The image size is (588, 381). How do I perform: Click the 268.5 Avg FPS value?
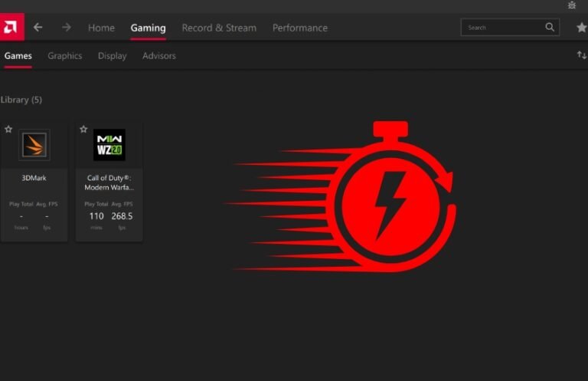122,216
